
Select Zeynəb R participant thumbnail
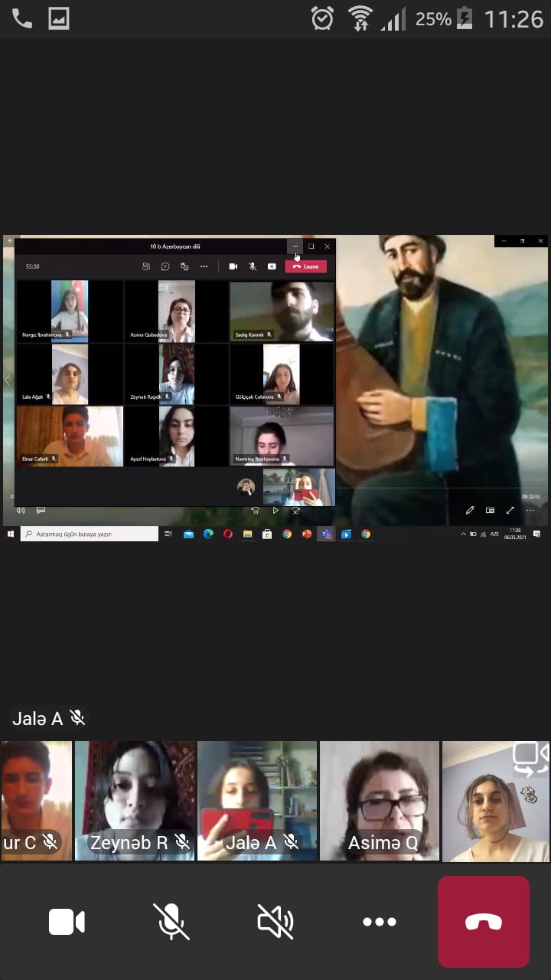click(135, 801)
